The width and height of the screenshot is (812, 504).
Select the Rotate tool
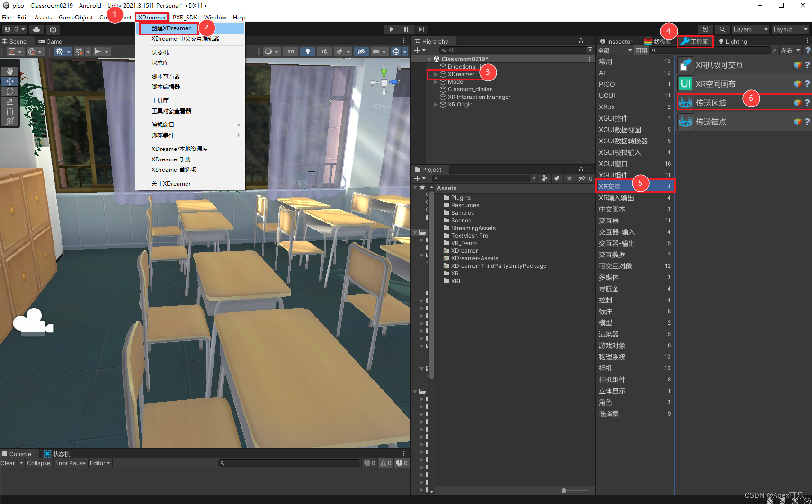[10, 91]
